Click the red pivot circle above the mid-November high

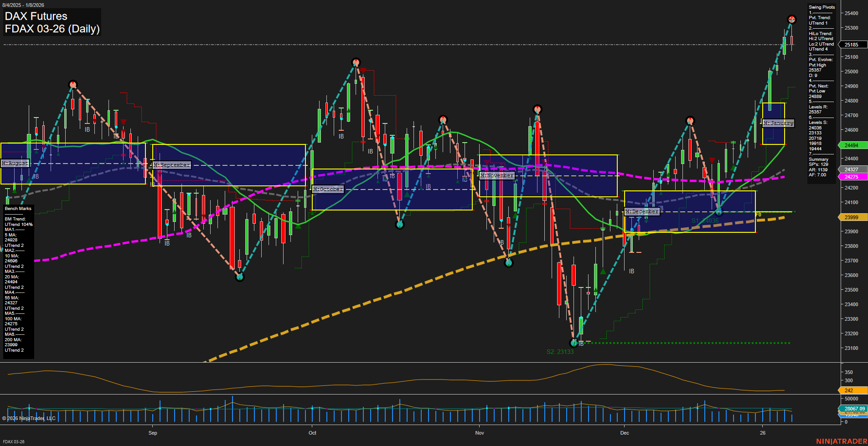[x=537, y=109]
